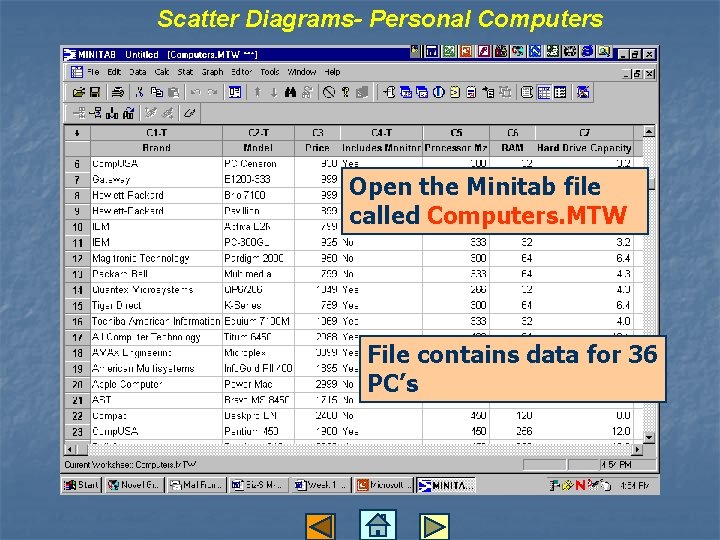The width and height of the screenshot is (720, 540).
Task: Switch to the Mail taskbar button
Action: [x=197, y=485]
